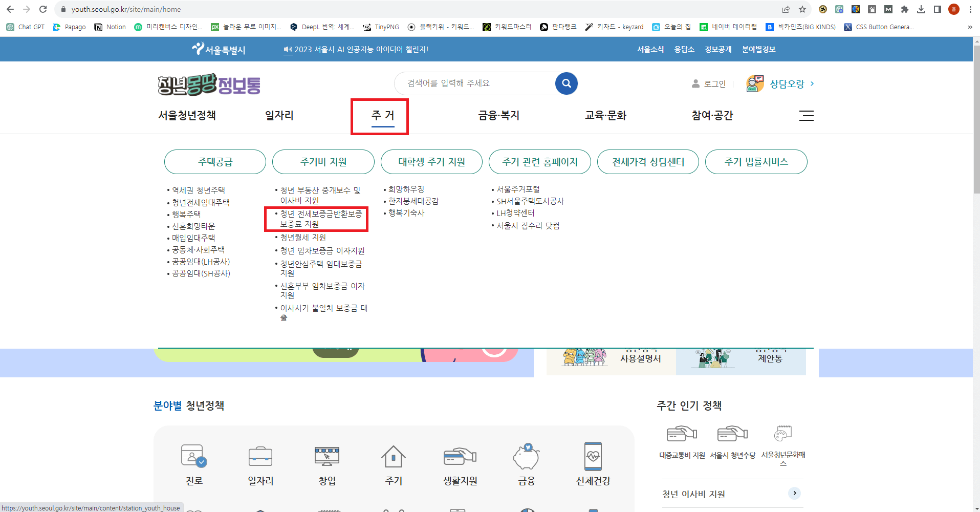Select the 진로 career icon

tap(193, 456)
